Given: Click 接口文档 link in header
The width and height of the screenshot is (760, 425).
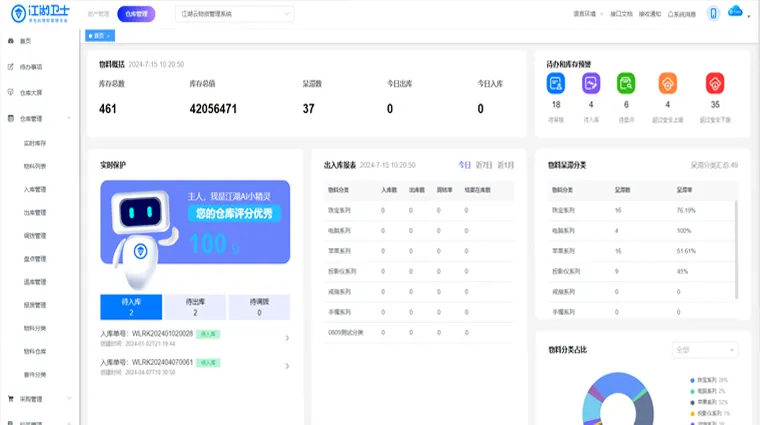Looking at the screenshot, I should [x=621, y=14].
